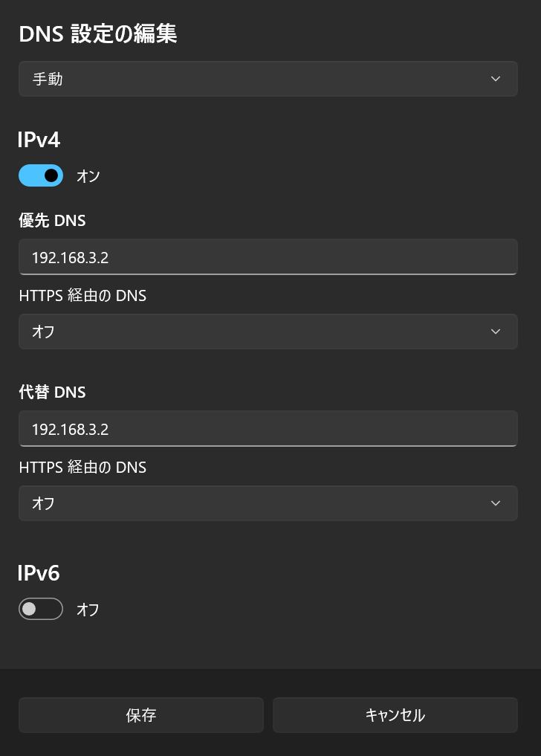
Task: Click the オフ label beside the IPv6 switch
Action: pyautogui.click(x=88, y=610)
